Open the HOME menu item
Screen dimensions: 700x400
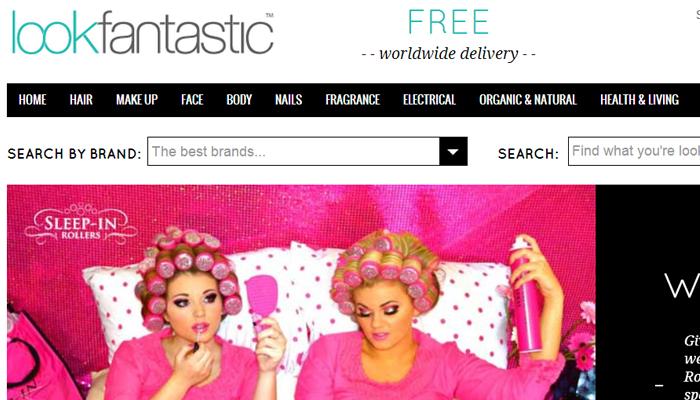pyautogui.click(x=32, y=100)
